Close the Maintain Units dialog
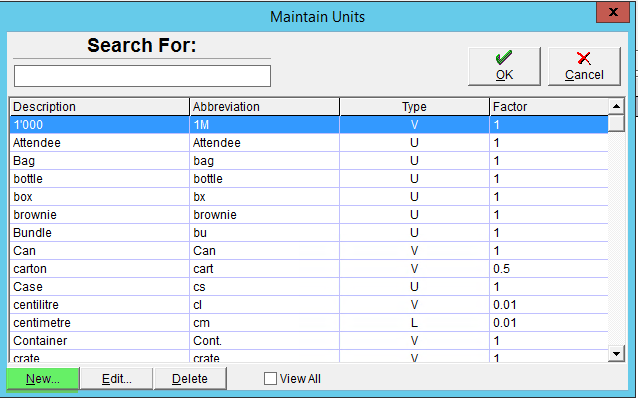Image resolution: width=638 pixels, height=399 pixels. point(613,12)
